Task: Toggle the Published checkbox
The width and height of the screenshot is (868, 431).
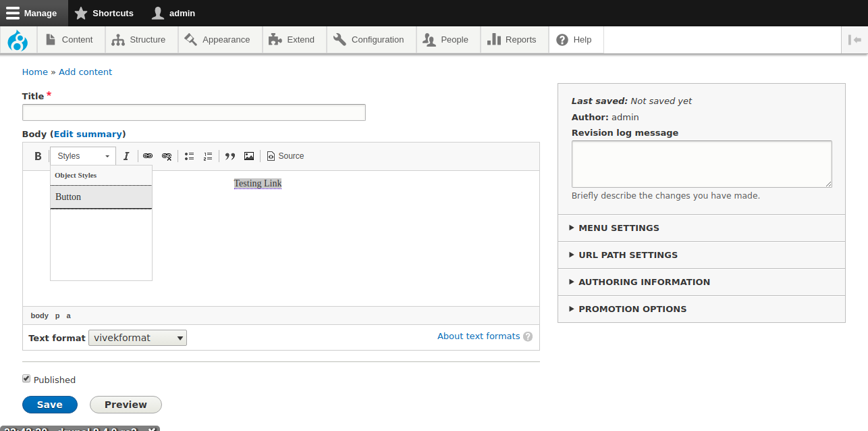Action: click(26, 379)
